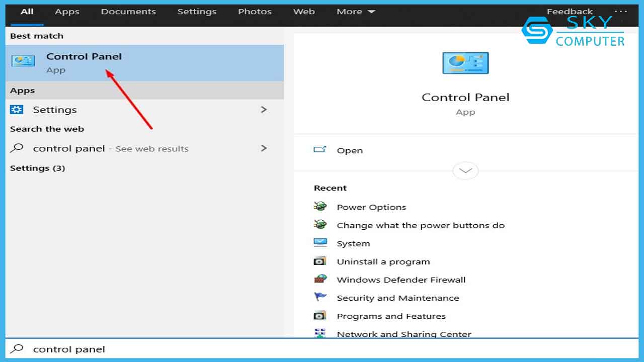Click the large Control Panel preview icon
644x362 pixels.
tap(465, 63)
